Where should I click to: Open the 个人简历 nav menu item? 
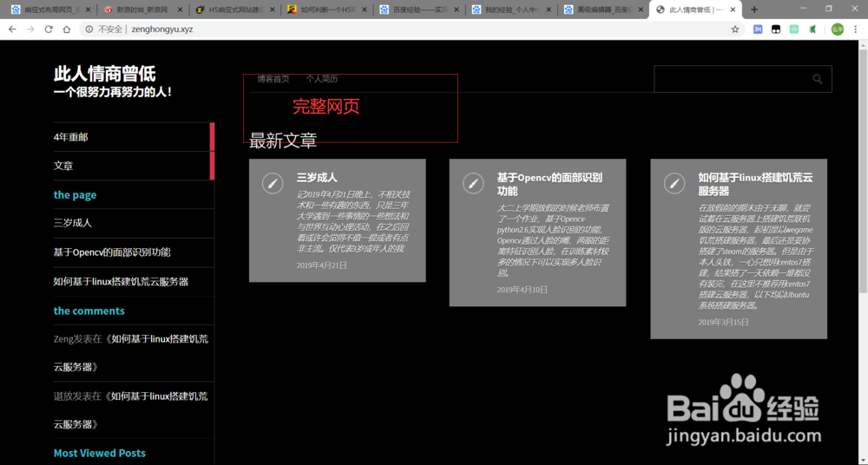tap(322, 79)
